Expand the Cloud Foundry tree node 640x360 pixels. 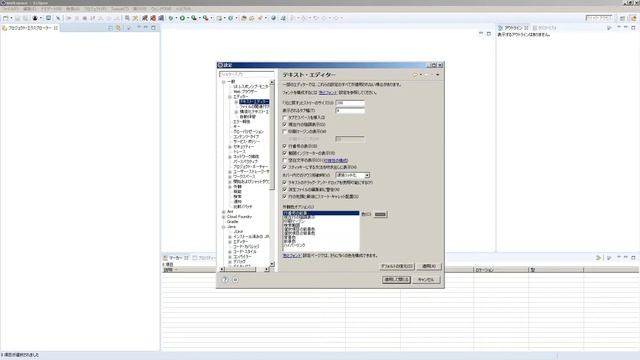[224, 217]
